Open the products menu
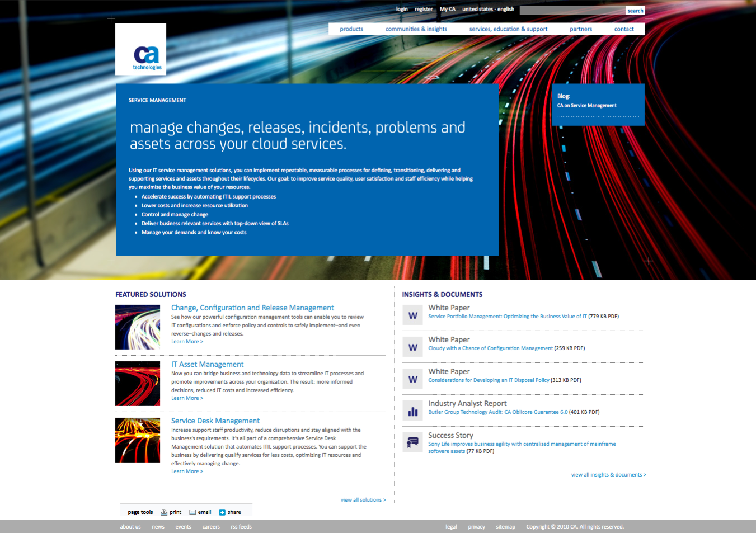Viewport: 756px width, 533px height. [351, 29]
